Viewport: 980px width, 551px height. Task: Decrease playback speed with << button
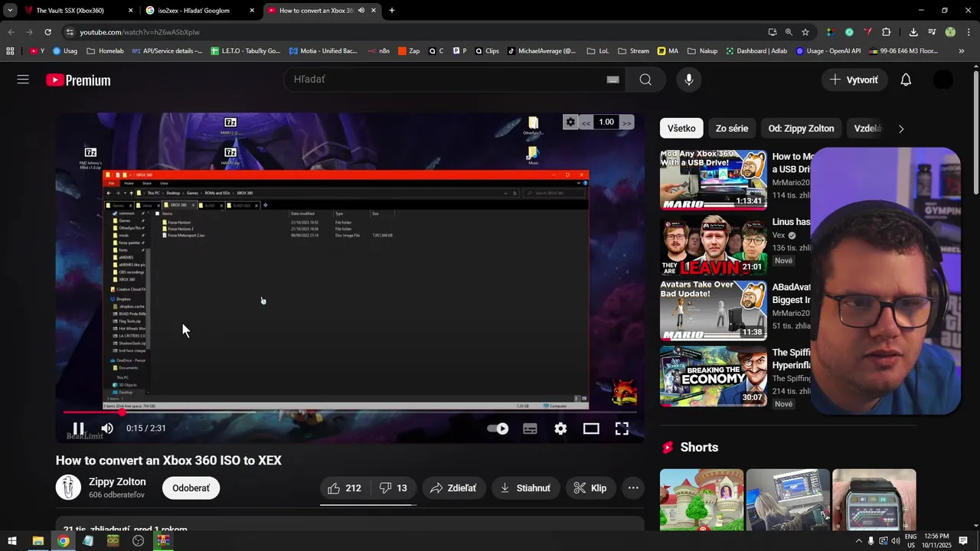coord(586,122)
